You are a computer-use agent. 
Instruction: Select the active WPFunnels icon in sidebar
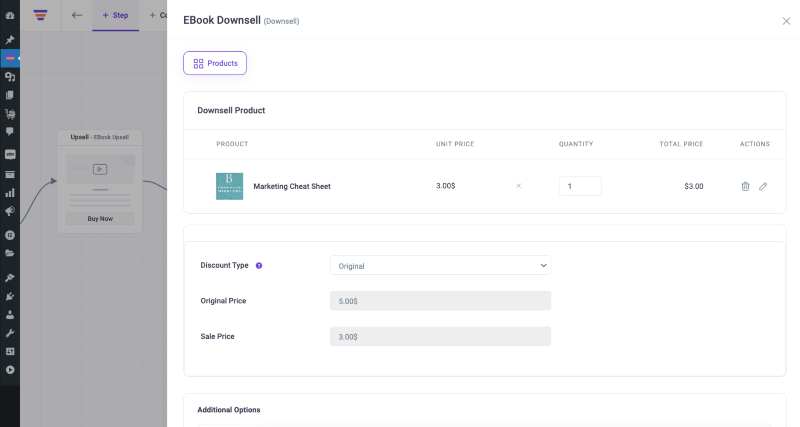[10, 58]
